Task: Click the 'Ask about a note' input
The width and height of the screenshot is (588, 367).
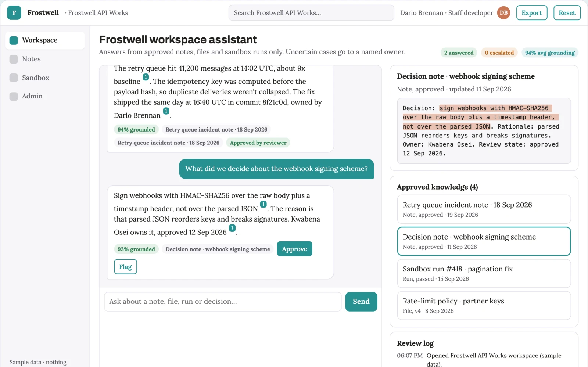Action: [x=223, y=302]
